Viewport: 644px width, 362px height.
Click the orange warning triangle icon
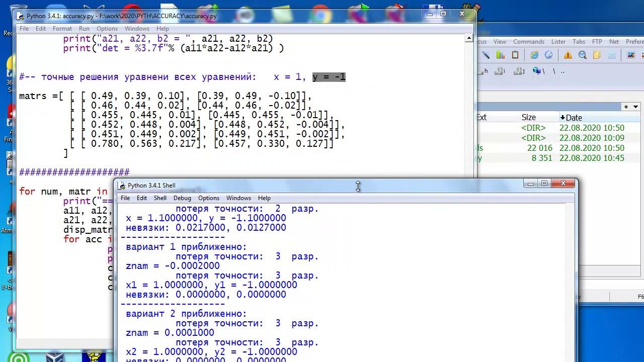click(568, 55)
